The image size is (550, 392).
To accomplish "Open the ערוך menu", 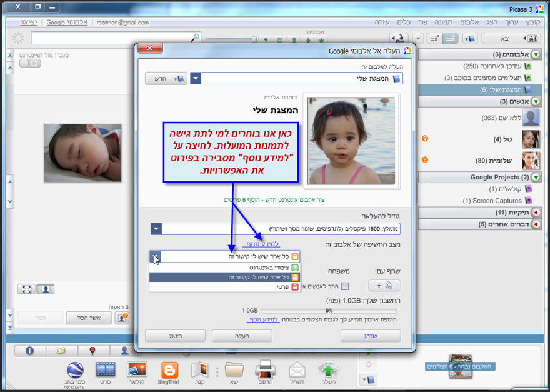I will [511, 22].
